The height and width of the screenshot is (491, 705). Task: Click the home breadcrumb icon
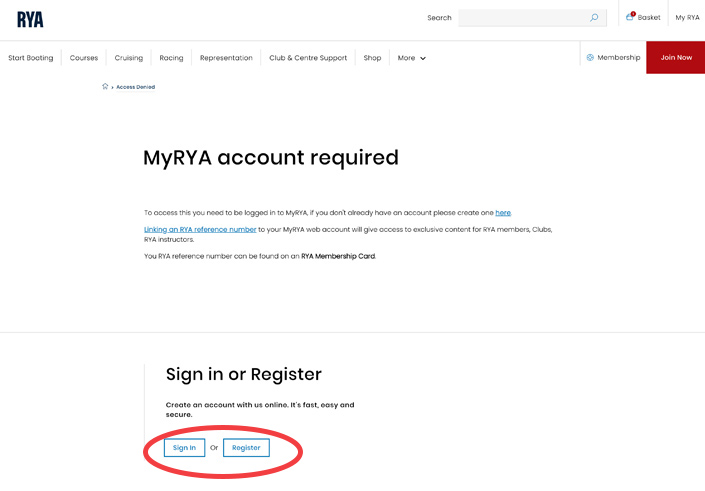point(105,86)
